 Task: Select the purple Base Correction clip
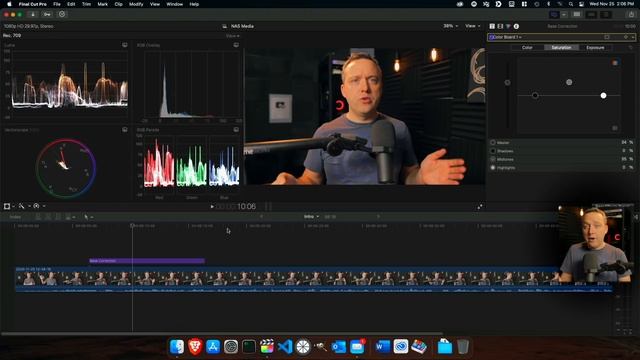(147, 261)
